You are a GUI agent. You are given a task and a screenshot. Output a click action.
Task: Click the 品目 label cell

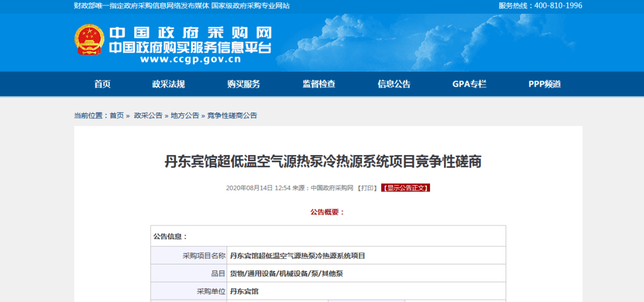click(189, 273)
